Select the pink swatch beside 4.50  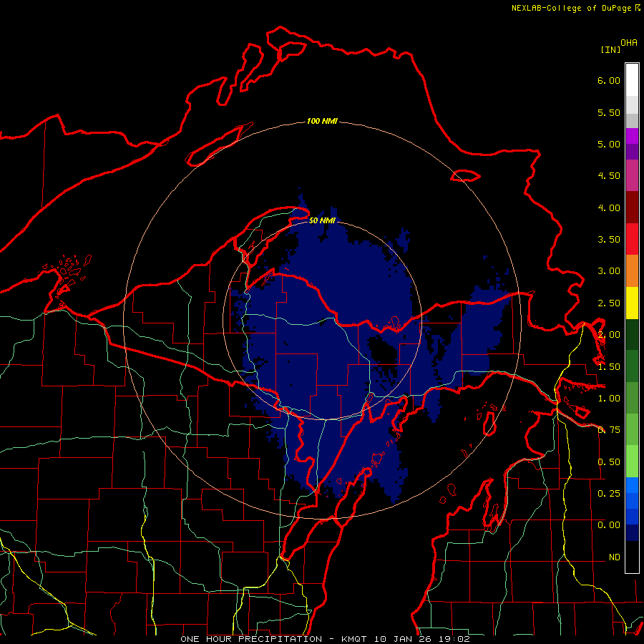click(x=632, y=175)
